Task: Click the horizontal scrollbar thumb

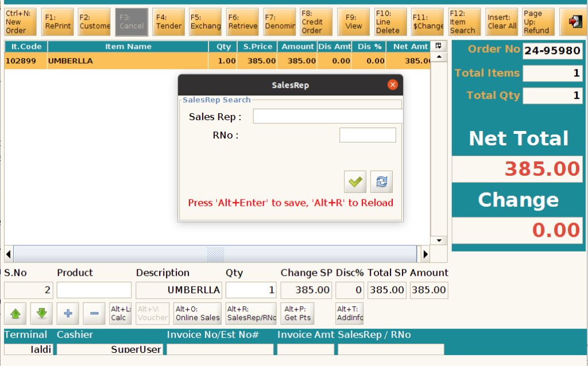Action: point(215,254)
